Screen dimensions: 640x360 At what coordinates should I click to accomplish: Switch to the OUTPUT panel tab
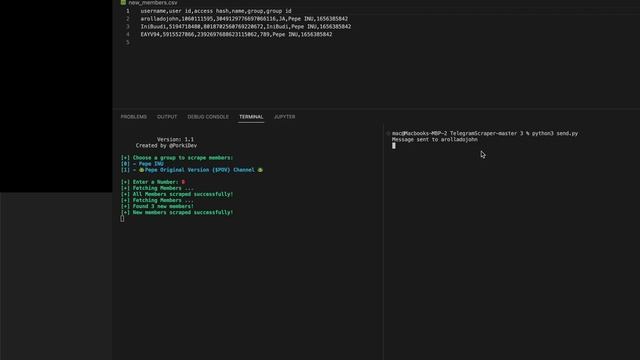pos(167,117)
